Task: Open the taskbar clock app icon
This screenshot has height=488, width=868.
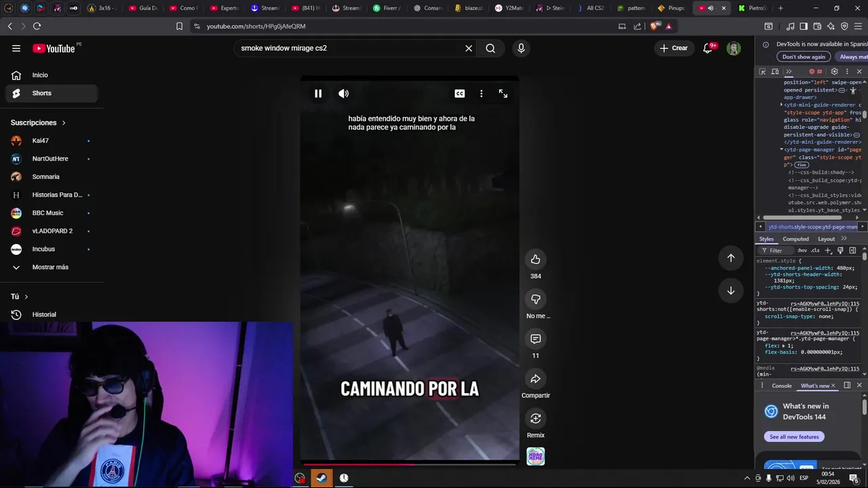Action: (344, 478)
